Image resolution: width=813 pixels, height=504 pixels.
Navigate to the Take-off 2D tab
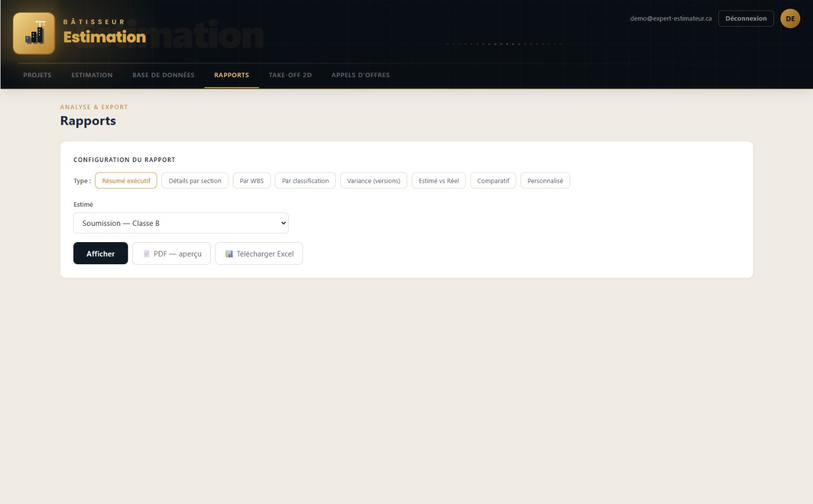click(x=290, y=75)
